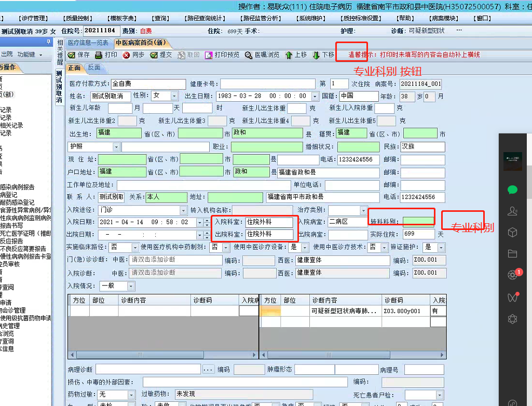The height and width of the screenshot is (406, 532).
Task: Select the 中医病案首页(新) tab
Action: [141, 43]
